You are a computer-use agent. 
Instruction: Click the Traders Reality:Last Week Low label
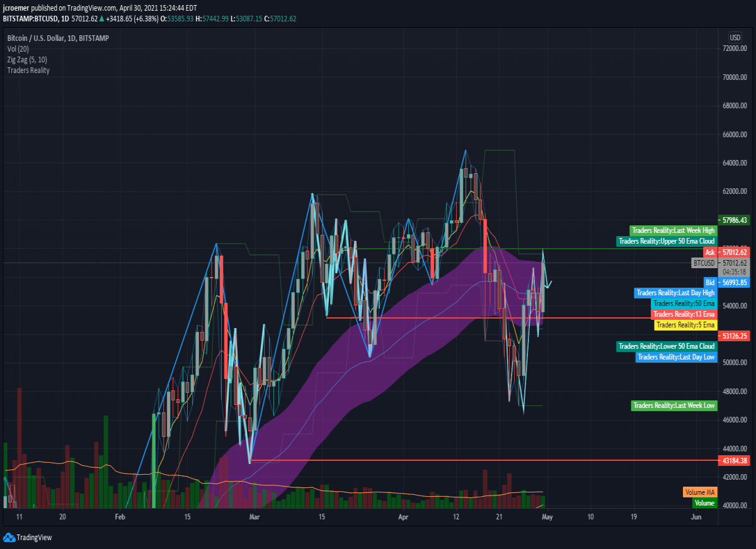674,405
